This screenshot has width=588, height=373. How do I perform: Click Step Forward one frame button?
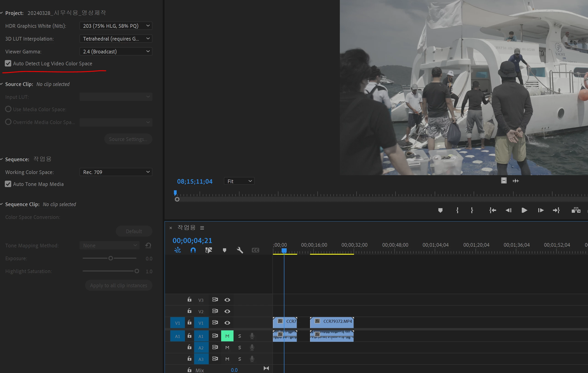point(541,210)
